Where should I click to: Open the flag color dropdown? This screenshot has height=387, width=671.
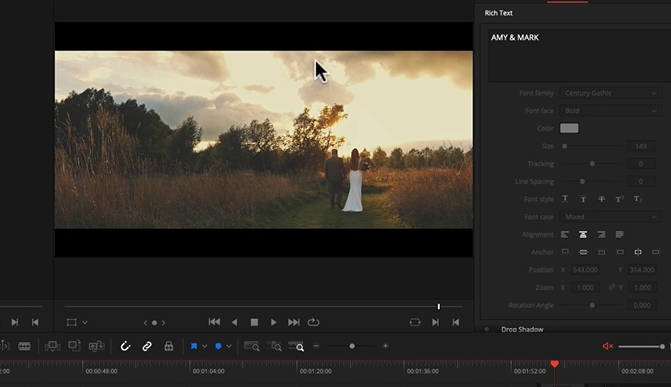[x=205, y=346]
